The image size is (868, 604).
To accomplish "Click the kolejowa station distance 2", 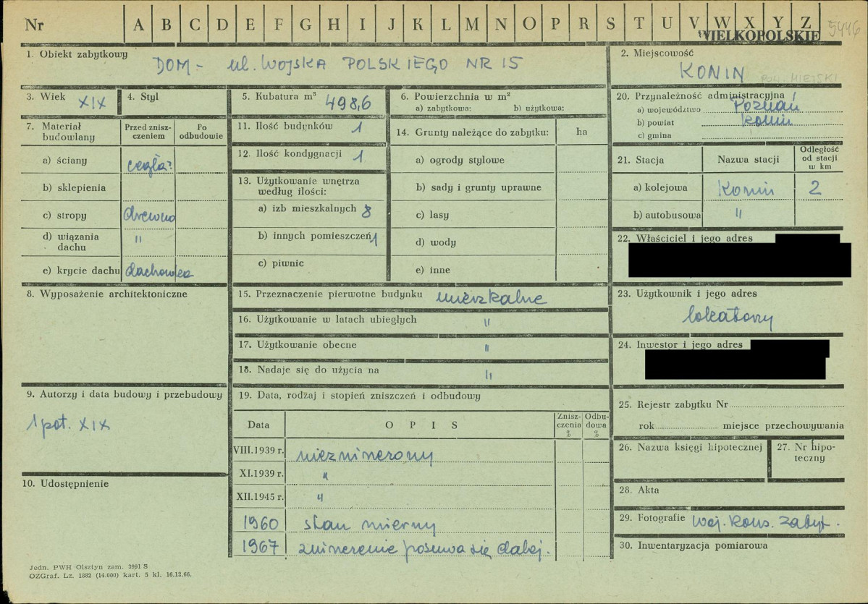I will click(x=814, y=188).
